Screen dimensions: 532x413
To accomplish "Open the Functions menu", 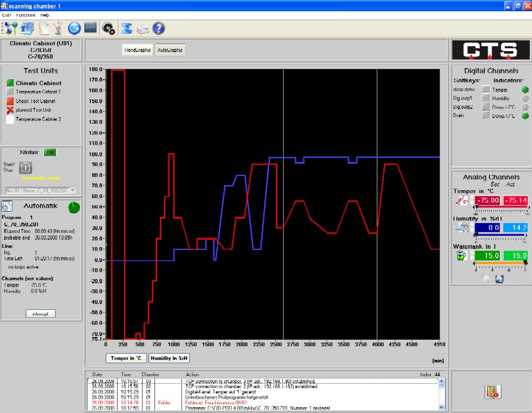I will pos(26,15).
